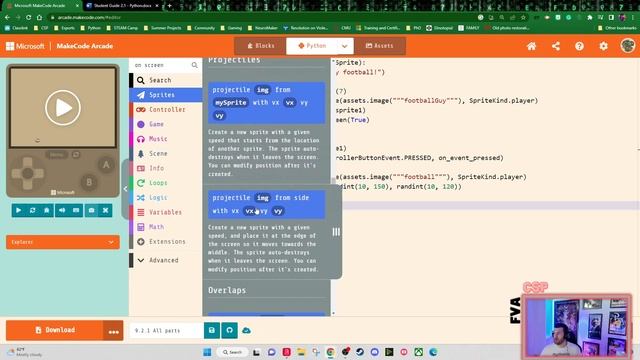640x360 pixels.
Task: Open the user profile avatar
Action: (628, 46)
